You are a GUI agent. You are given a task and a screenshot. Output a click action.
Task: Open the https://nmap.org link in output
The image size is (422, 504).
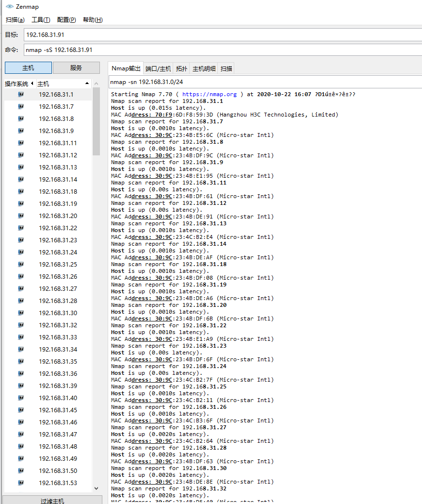pyautogui.click(x=210, y=94)
